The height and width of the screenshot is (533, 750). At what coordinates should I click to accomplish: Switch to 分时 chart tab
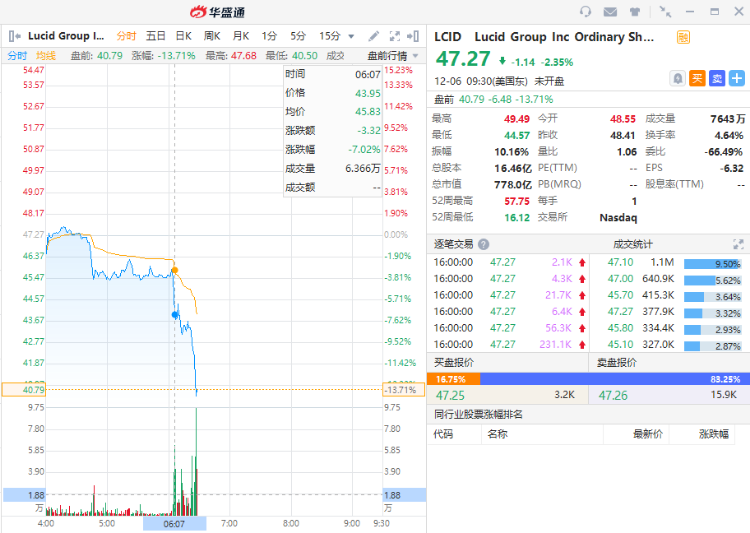point(126,36)
